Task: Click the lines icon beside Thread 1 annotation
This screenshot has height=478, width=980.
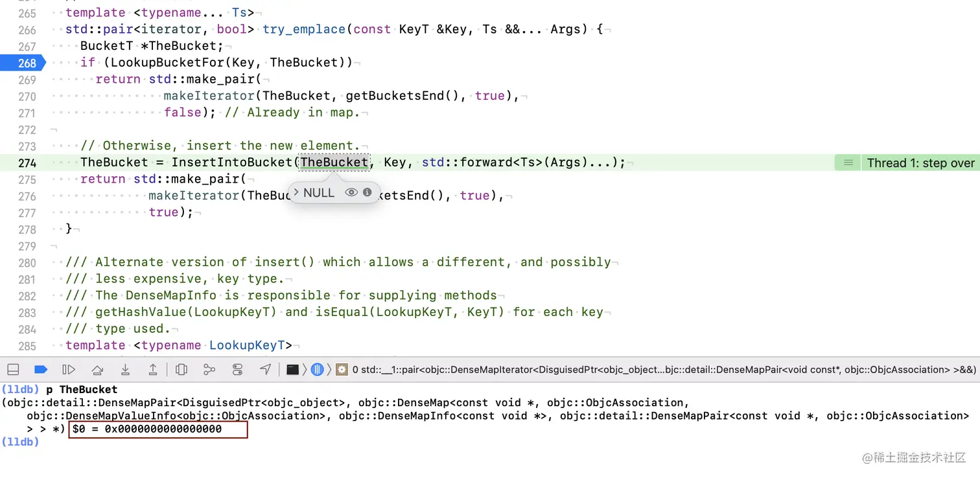Action: coord(848,163)
